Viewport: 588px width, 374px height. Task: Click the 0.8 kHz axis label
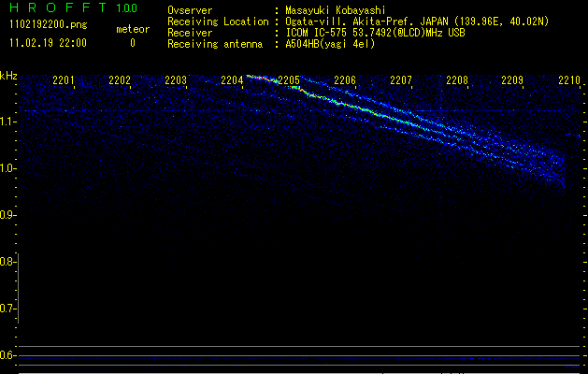7,262
